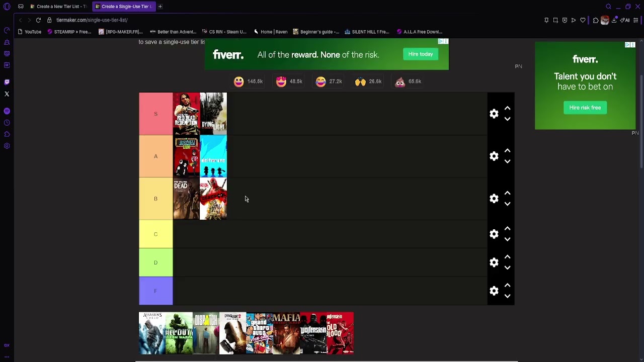Open CS RIN Steam bookmark
This screenshot has height=362, width=644.
[x=224, y=32]
